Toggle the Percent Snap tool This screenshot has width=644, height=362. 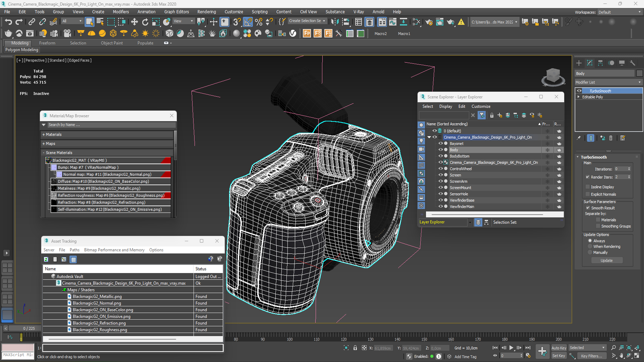point(259,22)
